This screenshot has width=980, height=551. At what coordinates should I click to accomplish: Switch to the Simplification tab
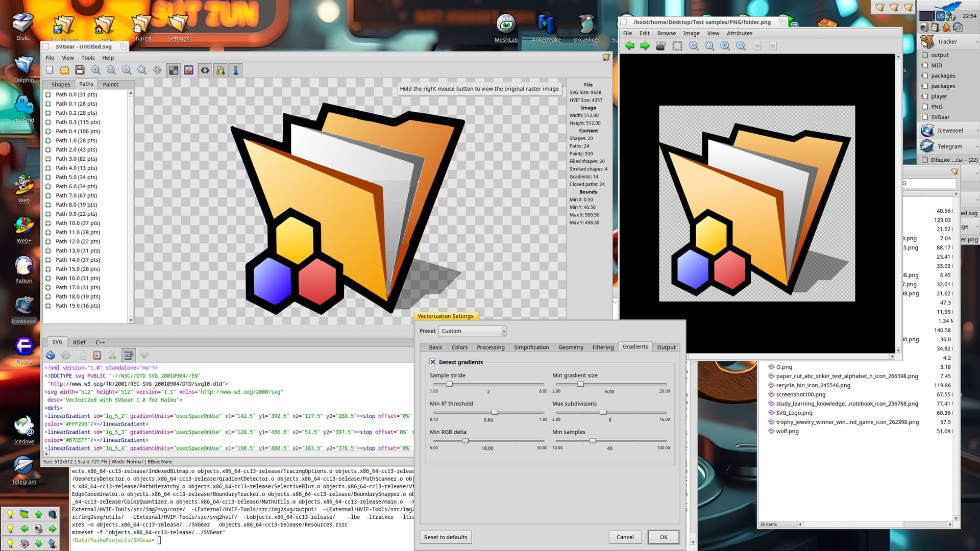[531, 347]
